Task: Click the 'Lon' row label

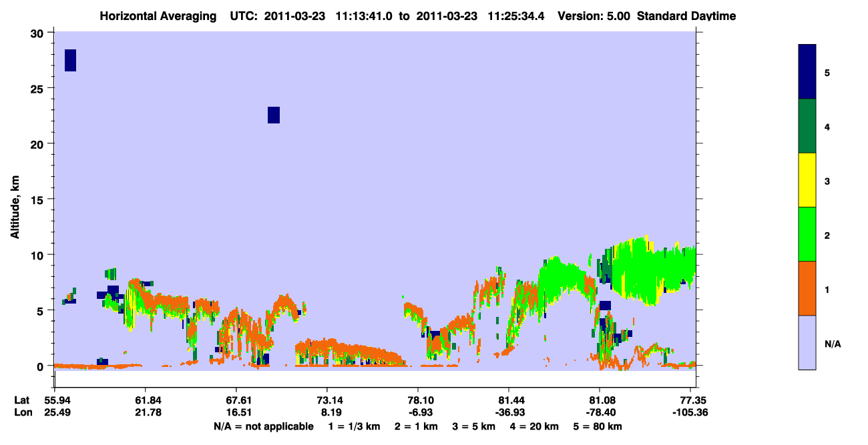Action: [22, 412]
